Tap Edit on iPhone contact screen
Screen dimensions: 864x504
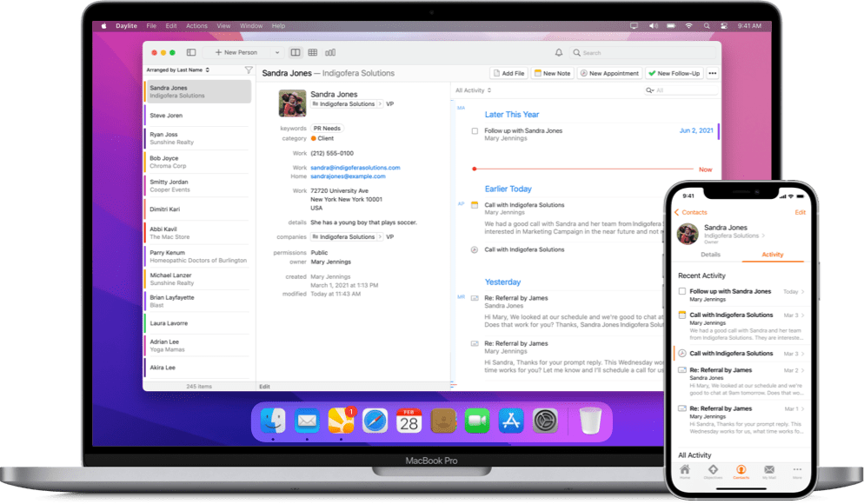click(800, 212)
